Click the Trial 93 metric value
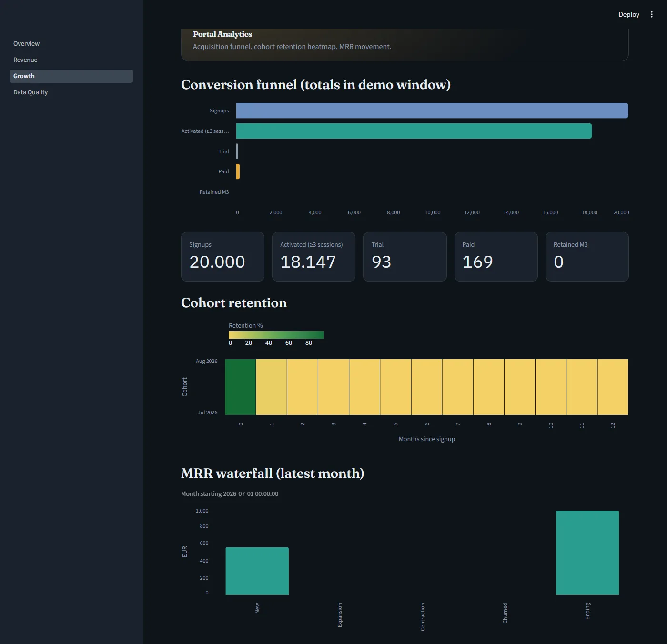 point(381,262)
